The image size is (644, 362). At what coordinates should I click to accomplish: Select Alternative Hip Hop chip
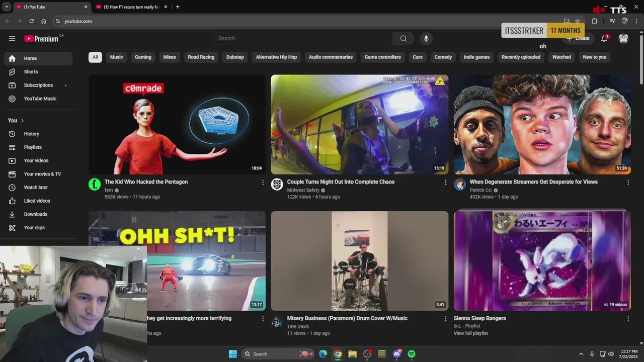click(x=276, y=57)
